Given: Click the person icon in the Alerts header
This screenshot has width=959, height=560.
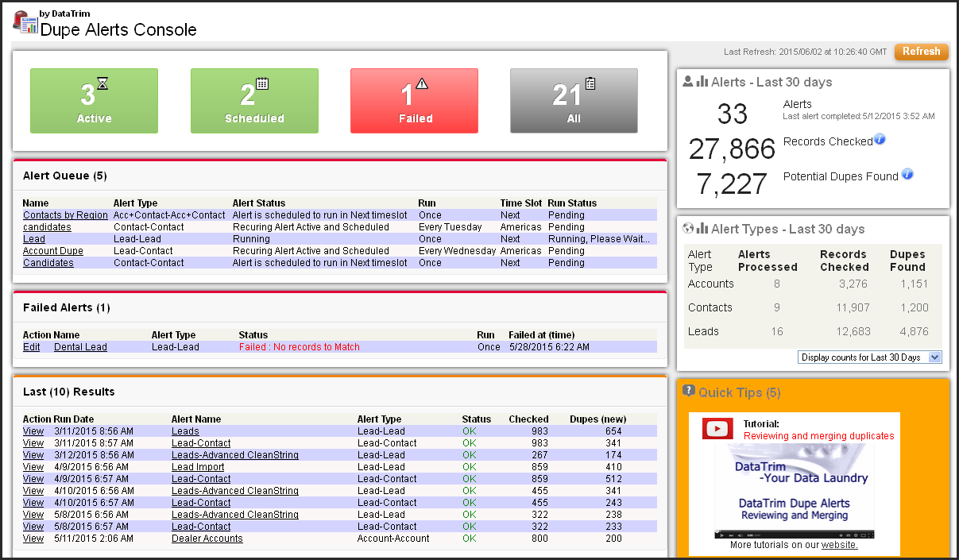Looking at the screenshot, I should tap(688, 82).
